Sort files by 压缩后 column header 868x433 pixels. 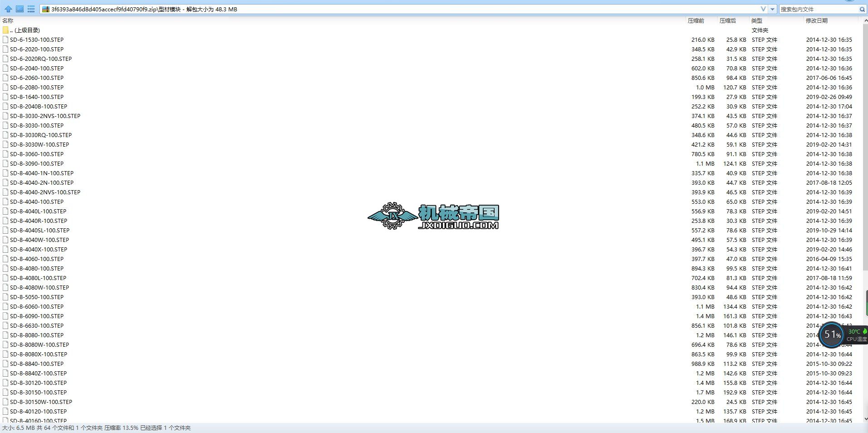click(728, 20)
